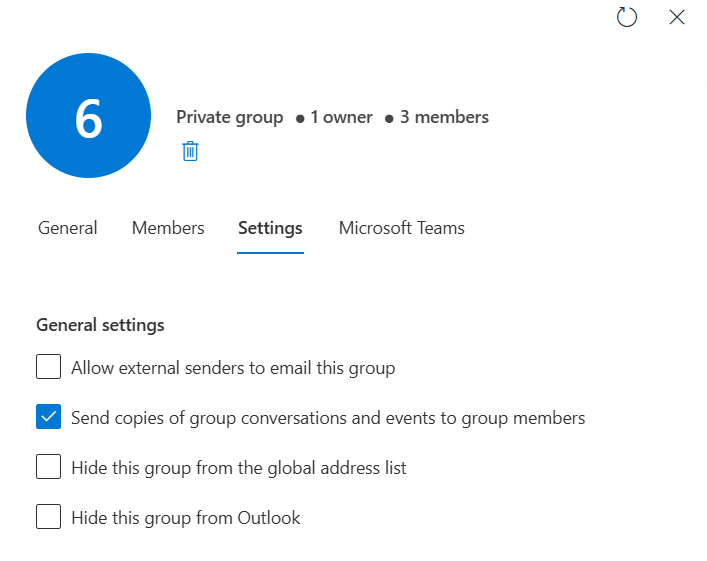Image resolution: width=707 pixels, height=561 pixels.
Task: Click the '1 owner' text
Action: point(341,117)
